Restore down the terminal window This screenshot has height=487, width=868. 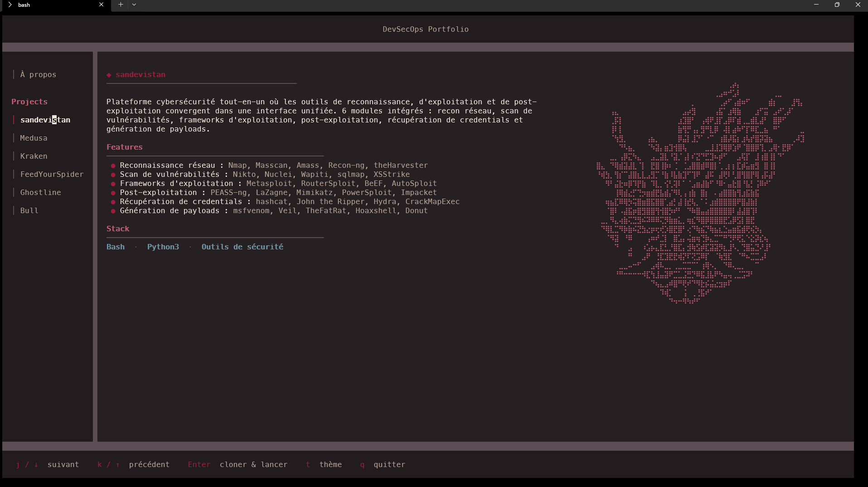click(x=837, y=5)
